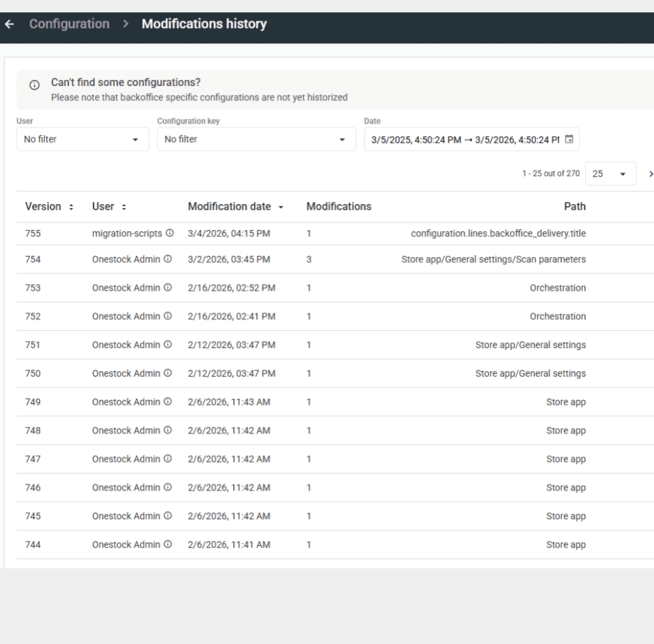654x644 pixels.
Task: Select the Modifications history breadcrumb title
Action: [x=204, y=24]
